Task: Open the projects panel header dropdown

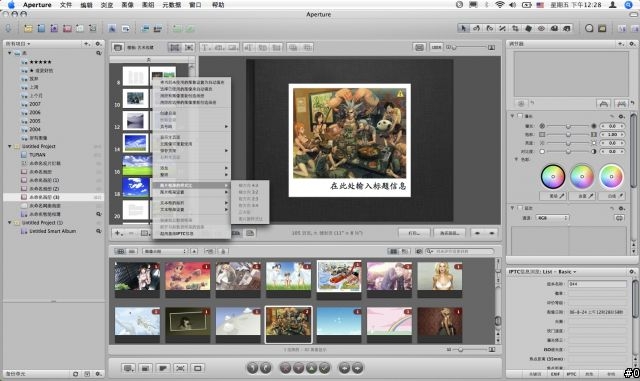Action: click(18, 44)
